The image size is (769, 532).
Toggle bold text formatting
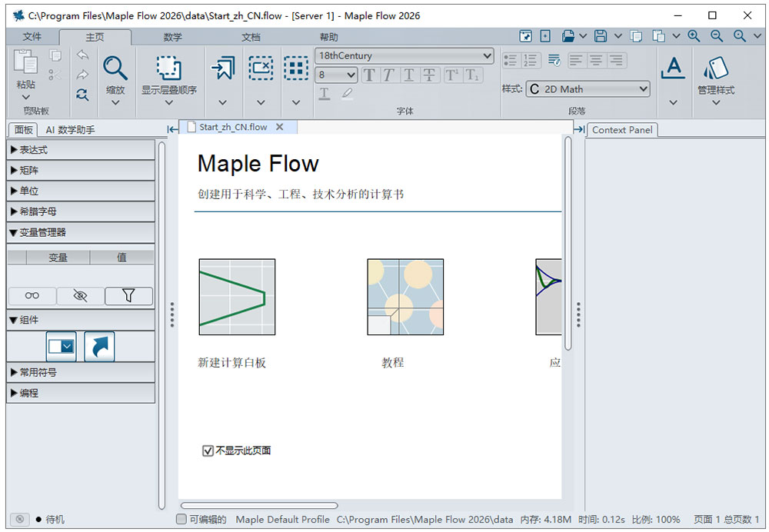pyautogui.click(x=369, y=75)
